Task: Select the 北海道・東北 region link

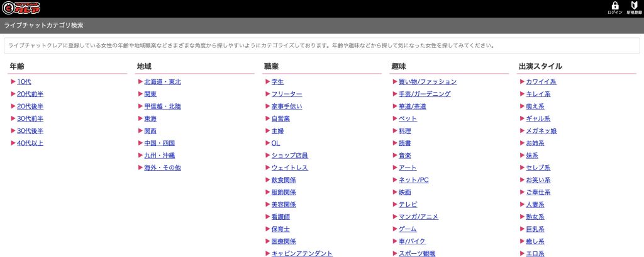Action: (x=162, y=82)
